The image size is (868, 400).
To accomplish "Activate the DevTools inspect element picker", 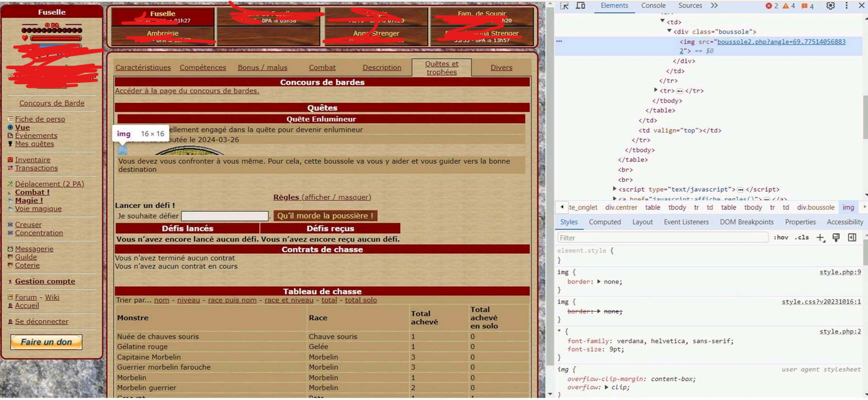I will pos(564,6).
